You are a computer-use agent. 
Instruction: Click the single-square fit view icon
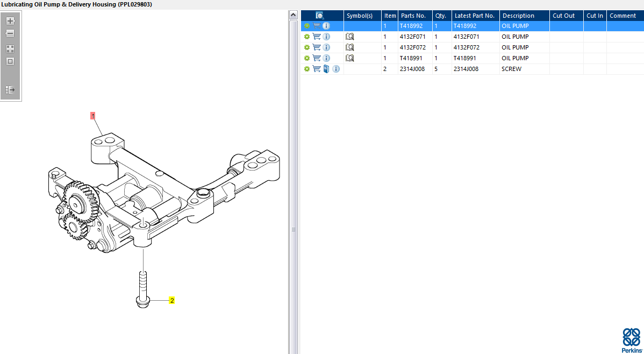pos(10,61)
